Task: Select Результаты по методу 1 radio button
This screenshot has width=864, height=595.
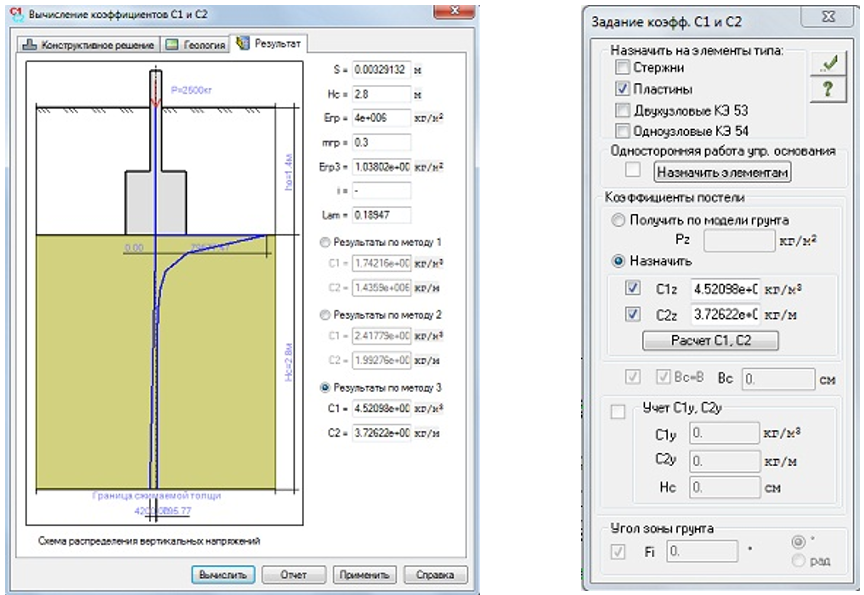Action: (325, 242)
